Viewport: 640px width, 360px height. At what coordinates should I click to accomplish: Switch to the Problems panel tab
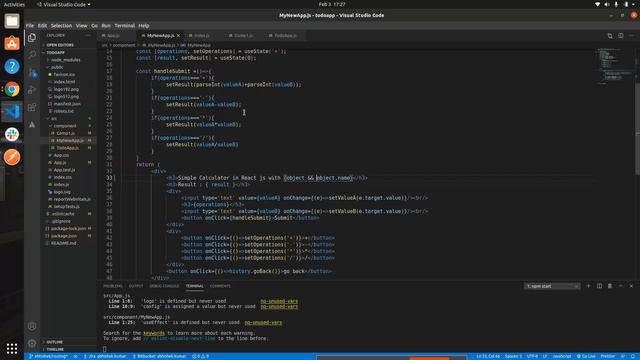click(113, 286)
